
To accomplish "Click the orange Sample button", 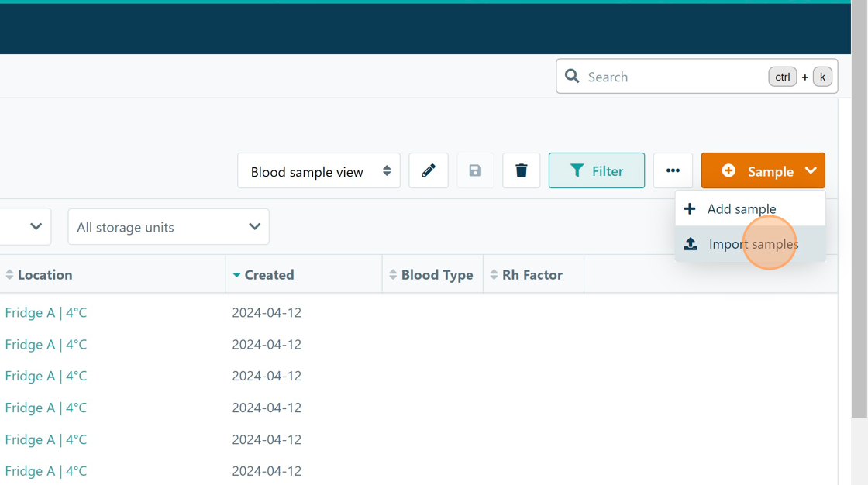I will (x=763, y=170).
